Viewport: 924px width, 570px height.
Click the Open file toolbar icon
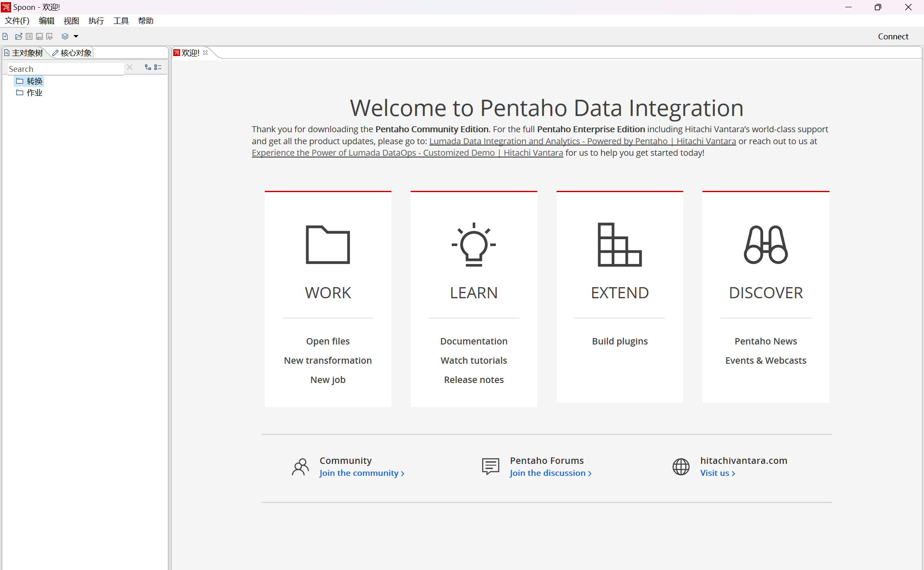pyautogui.click(x=18, y=36)
